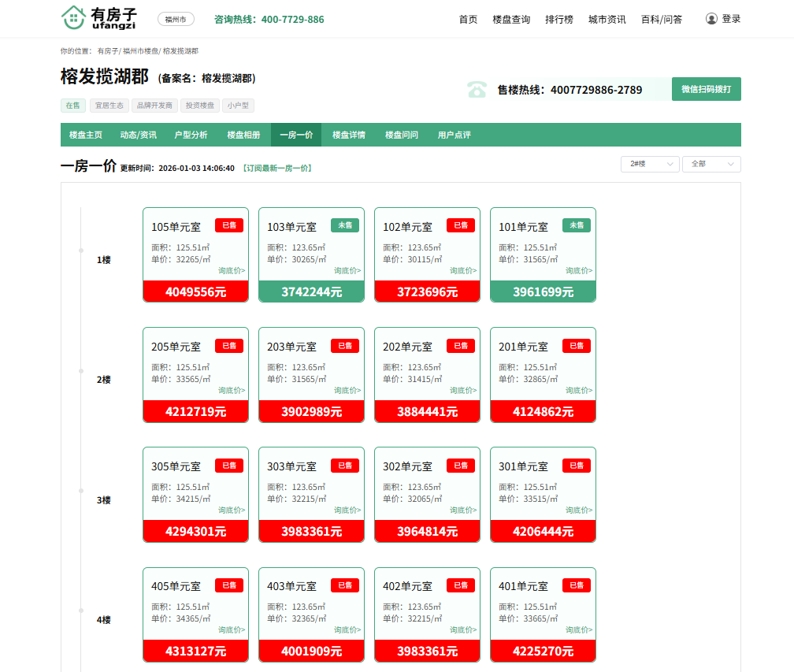Select 排行榜 in top navigation
Viewport: 794px width, 672px height.
tap(559, 20)
